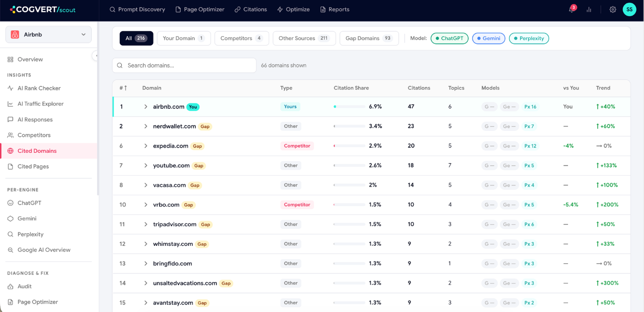Click the Px 16 badge for airbnb.com
The width and height of the screenshot is (644, 312).
pyautogui.click(x=530, y=107)
